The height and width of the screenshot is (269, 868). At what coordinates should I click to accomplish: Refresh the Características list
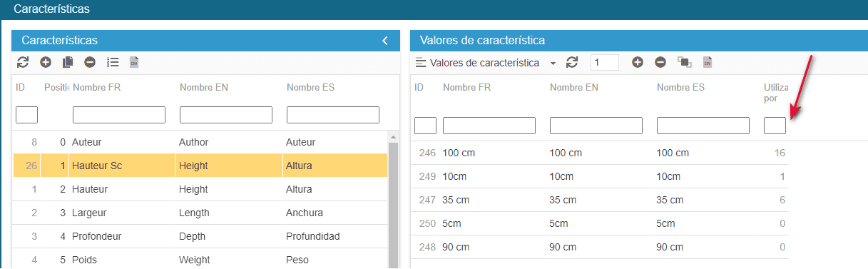point(23,63)
